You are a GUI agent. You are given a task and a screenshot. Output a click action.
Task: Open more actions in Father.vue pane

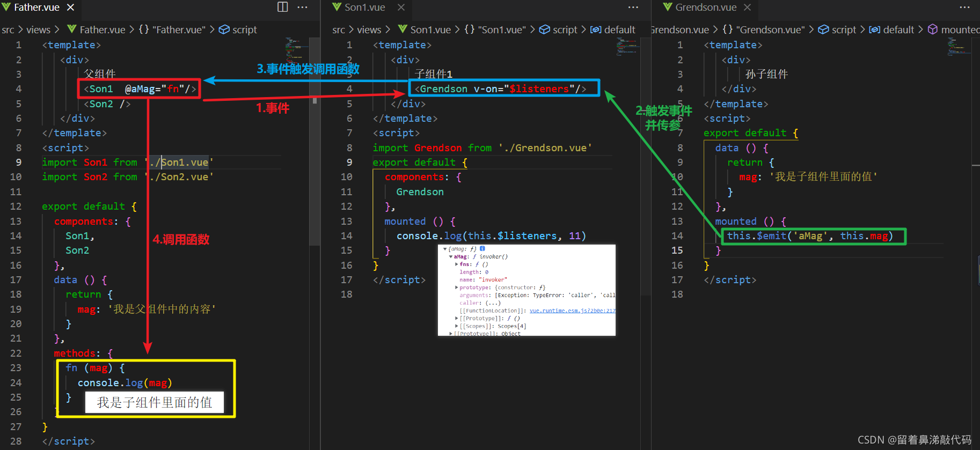303,7
